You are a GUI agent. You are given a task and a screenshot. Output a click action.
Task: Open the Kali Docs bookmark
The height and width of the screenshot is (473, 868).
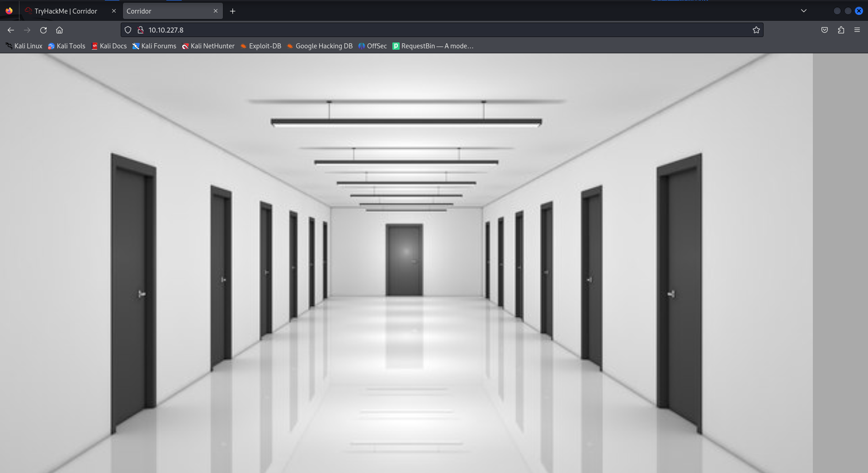[109, 46]
